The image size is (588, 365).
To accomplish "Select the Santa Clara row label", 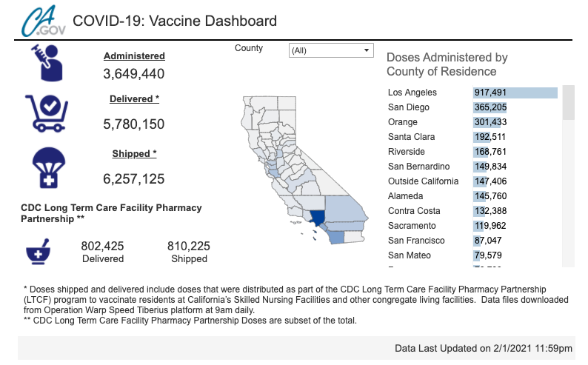I will pyautogui.click(x=411, y=137).
